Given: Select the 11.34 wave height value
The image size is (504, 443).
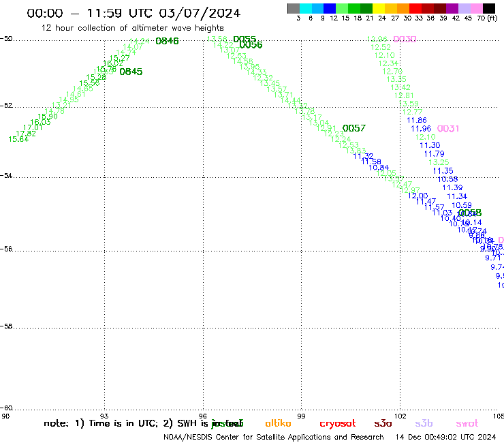Looking at the screenshot, I should (457, 196).
